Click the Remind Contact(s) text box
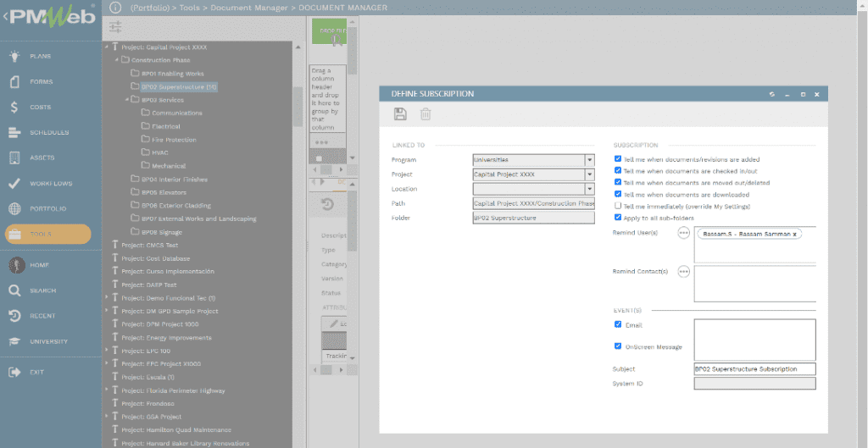 755,284
